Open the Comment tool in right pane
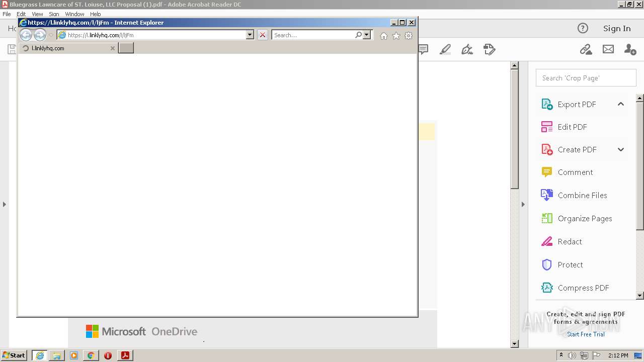The height and width of the screenshot is (362, 644). point(575,172)
